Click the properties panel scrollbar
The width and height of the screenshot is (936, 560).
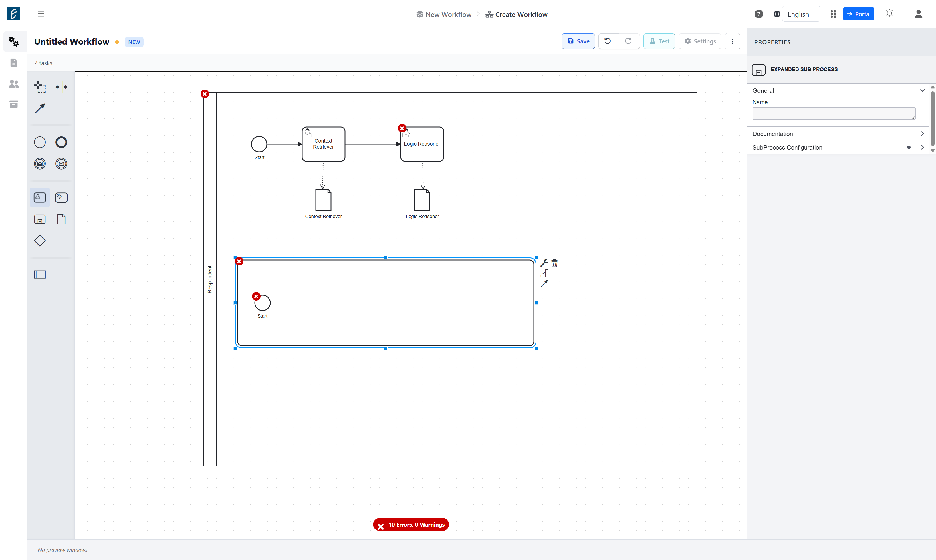(x=932, y=118)
